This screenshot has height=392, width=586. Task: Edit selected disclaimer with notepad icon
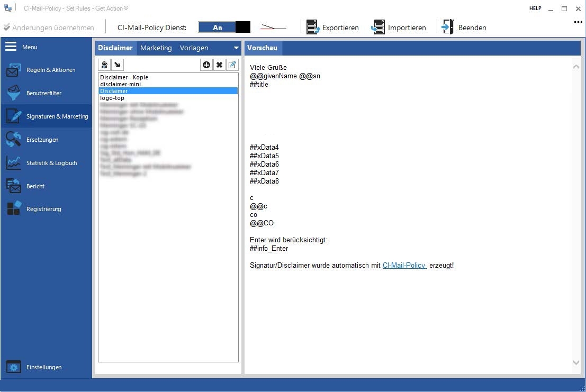tap(232, 65)
